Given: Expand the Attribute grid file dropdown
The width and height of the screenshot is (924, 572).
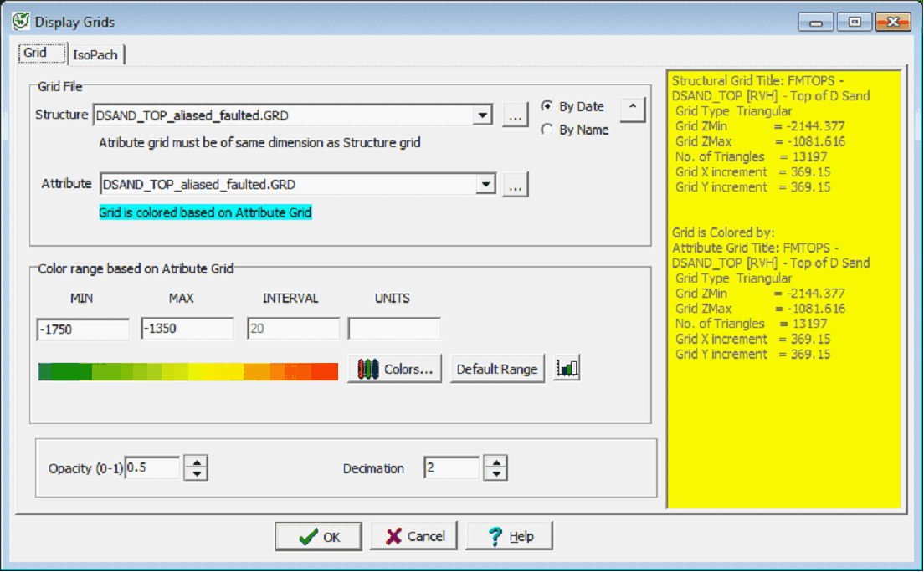Looking at the screenshot, I should [486, 184].
